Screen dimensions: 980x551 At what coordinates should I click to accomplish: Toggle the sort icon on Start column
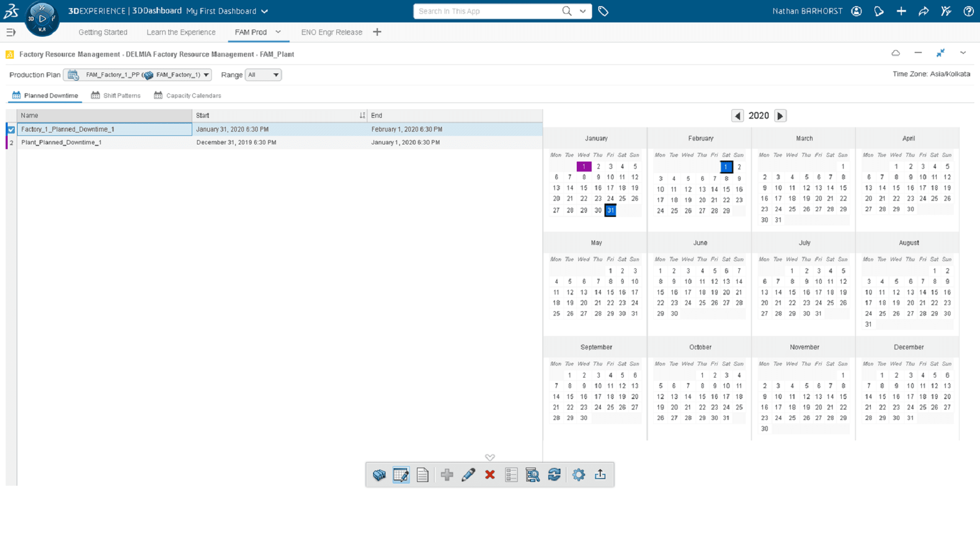pyautogui.click(x=362, y=116)
